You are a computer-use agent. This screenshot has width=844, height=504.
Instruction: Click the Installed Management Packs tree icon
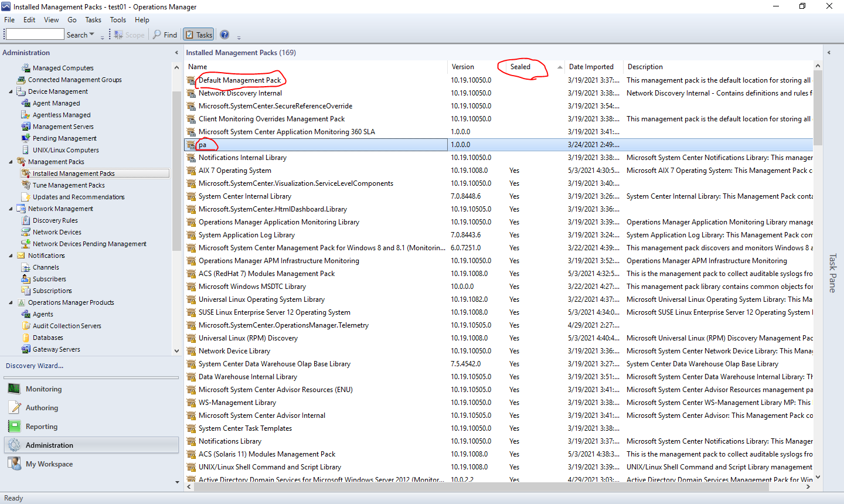click(26, 173)
